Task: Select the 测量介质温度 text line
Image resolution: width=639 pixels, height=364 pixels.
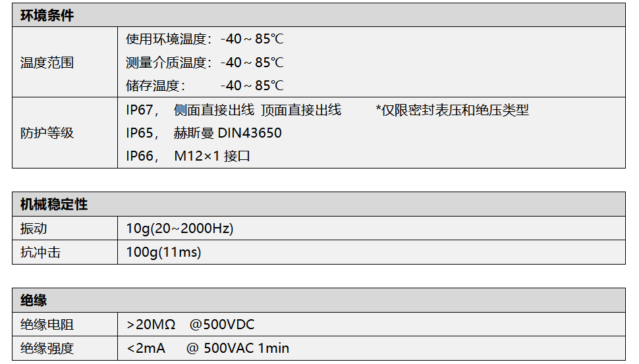Action: click(205, 63)
